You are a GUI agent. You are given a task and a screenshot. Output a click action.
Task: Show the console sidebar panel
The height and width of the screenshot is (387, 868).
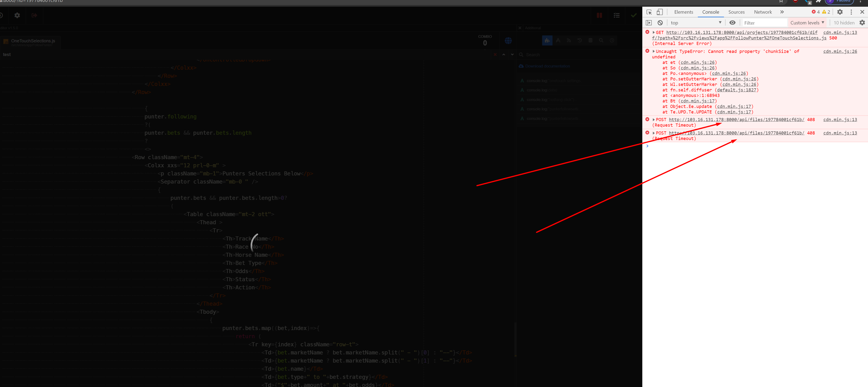tap(649, 23)
